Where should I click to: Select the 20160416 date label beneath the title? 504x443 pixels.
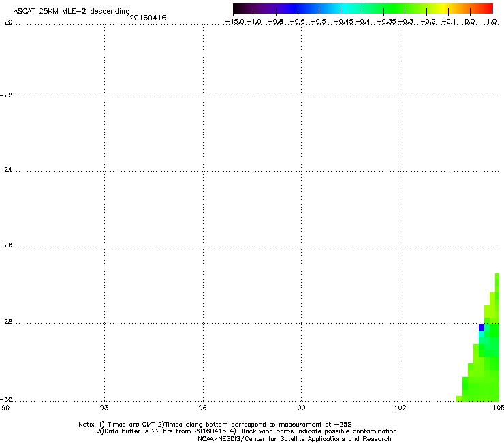point(148,18)
